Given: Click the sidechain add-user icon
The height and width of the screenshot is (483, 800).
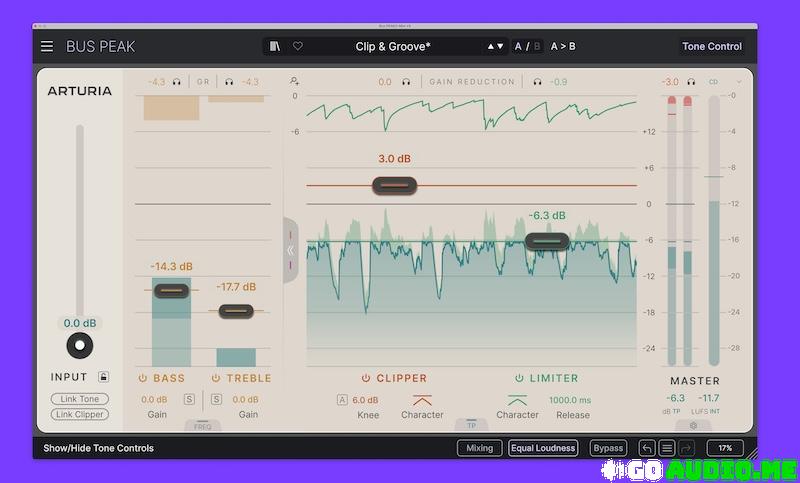Looking at the screenshot, I should pos(294,81).
